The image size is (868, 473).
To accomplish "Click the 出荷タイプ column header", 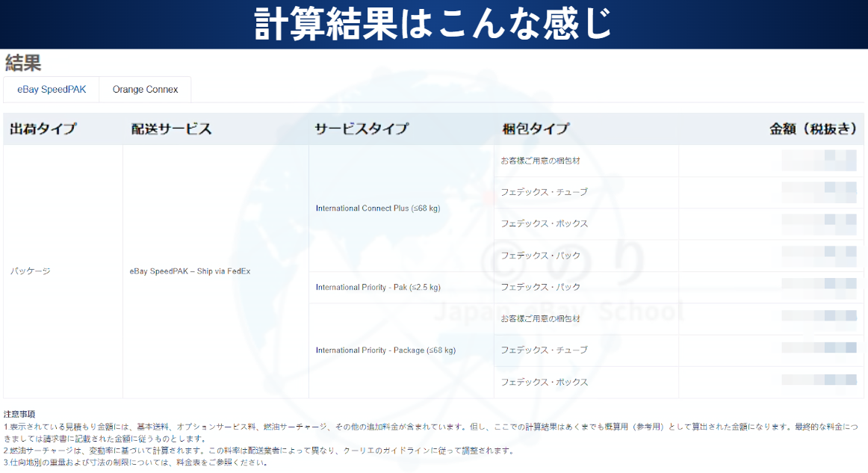I will pos(43,129).
